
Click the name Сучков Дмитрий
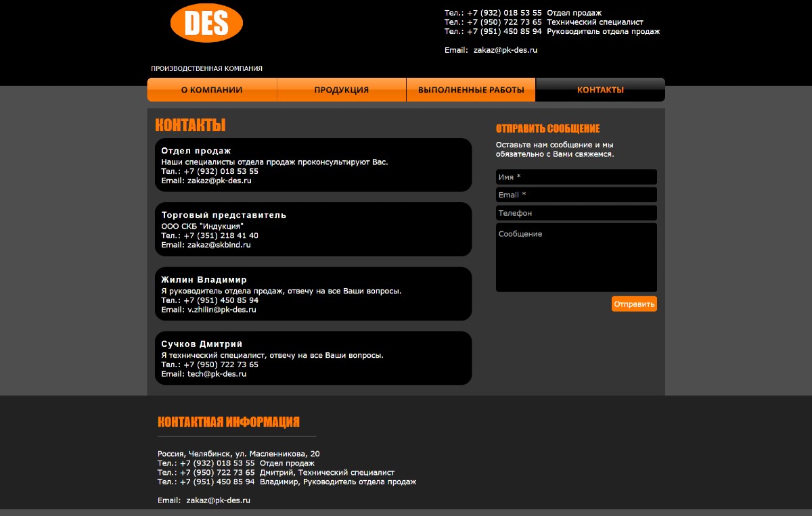(202, 344)
